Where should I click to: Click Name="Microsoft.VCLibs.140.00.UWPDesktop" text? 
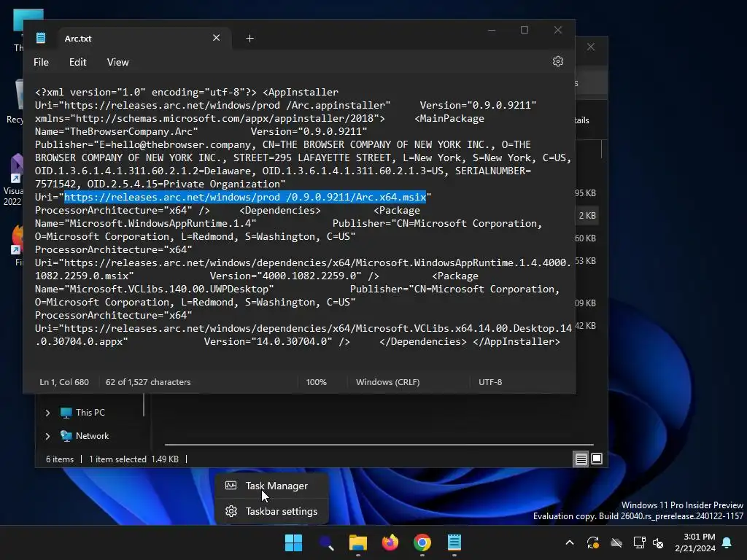[x=155, y=289]
